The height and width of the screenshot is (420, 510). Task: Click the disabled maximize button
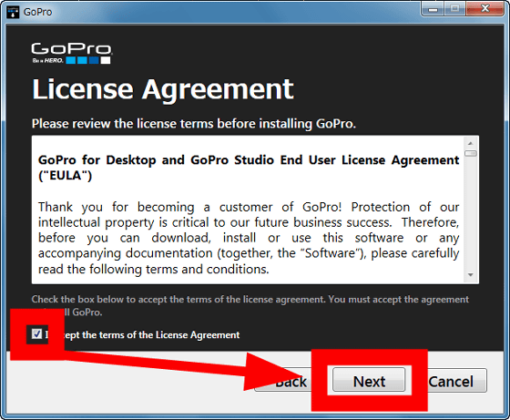pos(455,8)
